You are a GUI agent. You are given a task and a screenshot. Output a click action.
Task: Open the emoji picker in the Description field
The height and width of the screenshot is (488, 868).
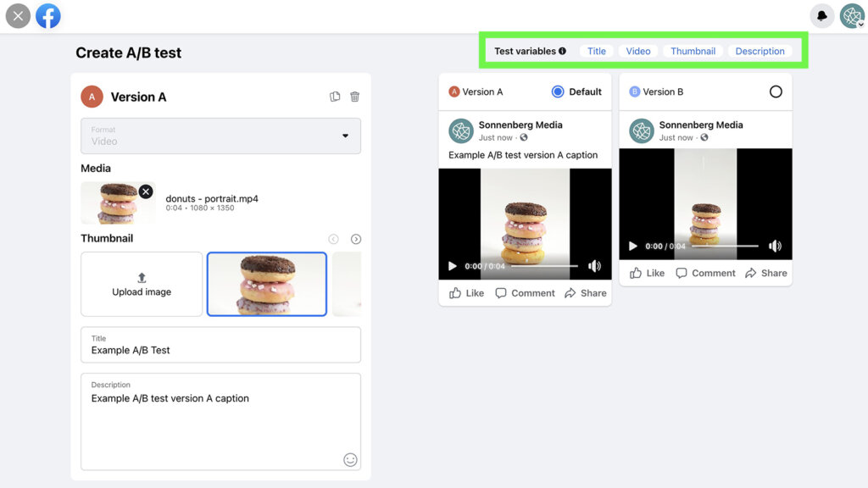[350, 460]
